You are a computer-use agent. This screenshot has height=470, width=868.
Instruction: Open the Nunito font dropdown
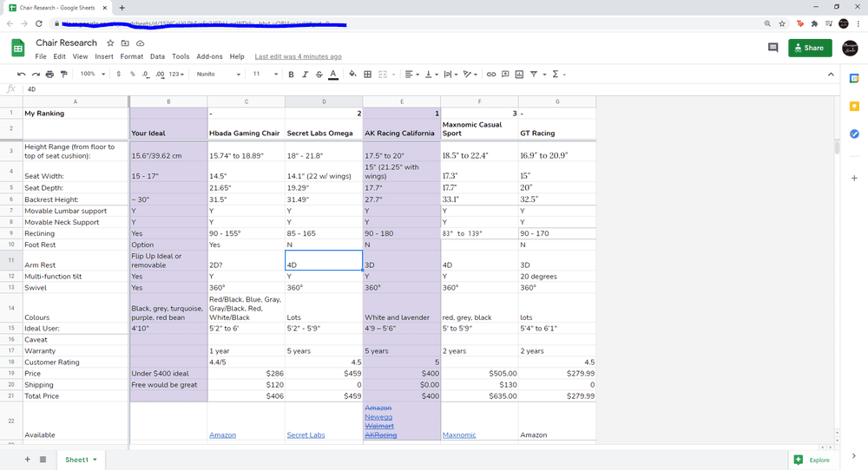tap(218, 74)
